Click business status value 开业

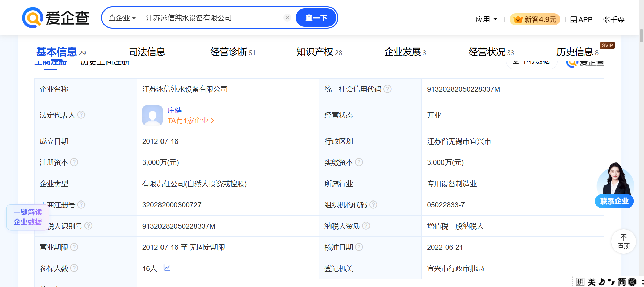click(x=434, y=115)
